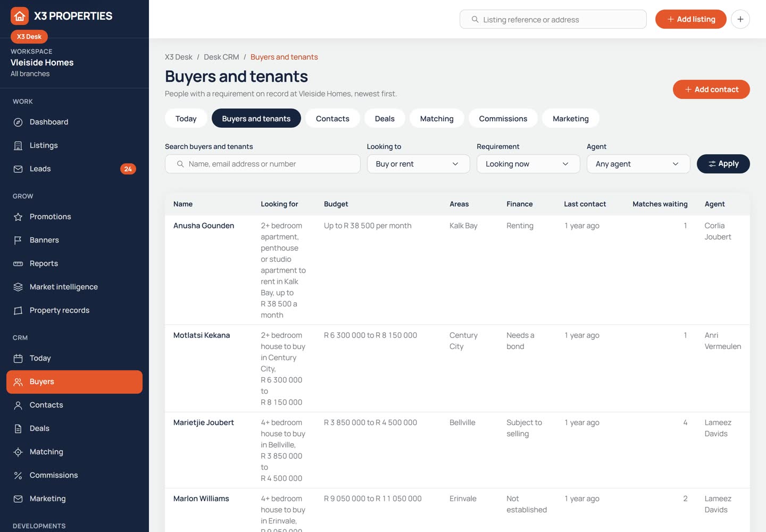Expand the Any agent dropdown
The width and height of the screenshot is (766, 532).
[638, 164]
